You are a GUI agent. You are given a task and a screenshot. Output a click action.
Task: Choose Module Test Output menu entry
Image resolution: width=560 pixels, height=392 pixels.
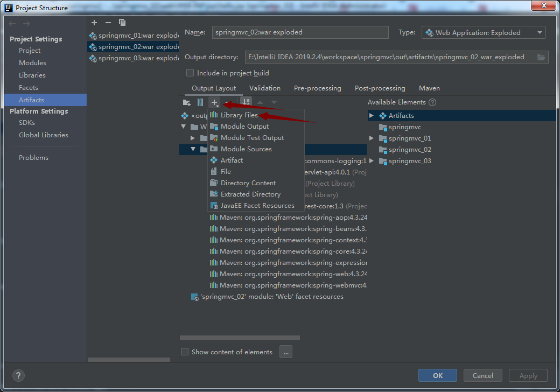tap(256, 138)
